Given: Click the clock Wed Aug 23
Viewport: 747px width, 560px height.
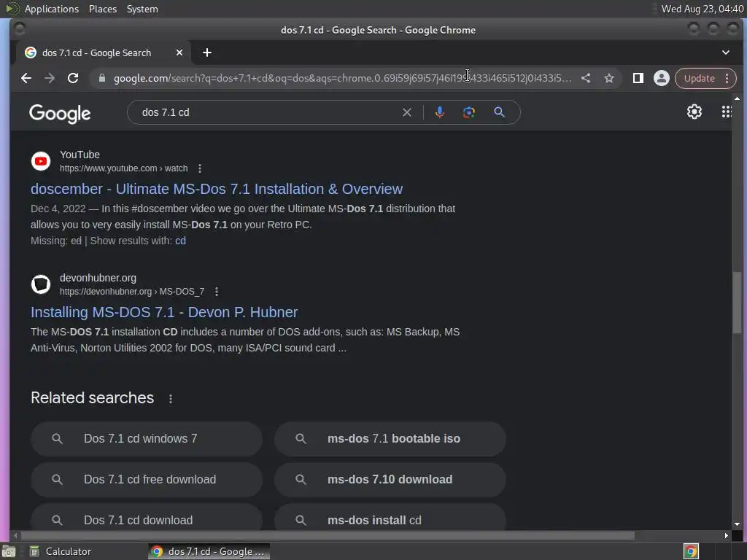Looking at the screenshot, I should tap(703, 9).
